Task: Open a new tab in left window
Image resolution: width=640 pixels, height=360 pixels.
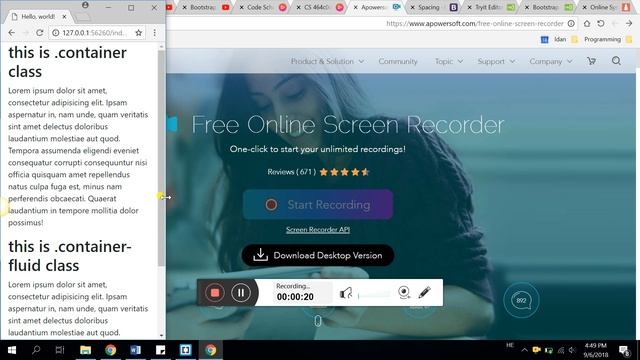Action: 83,17
